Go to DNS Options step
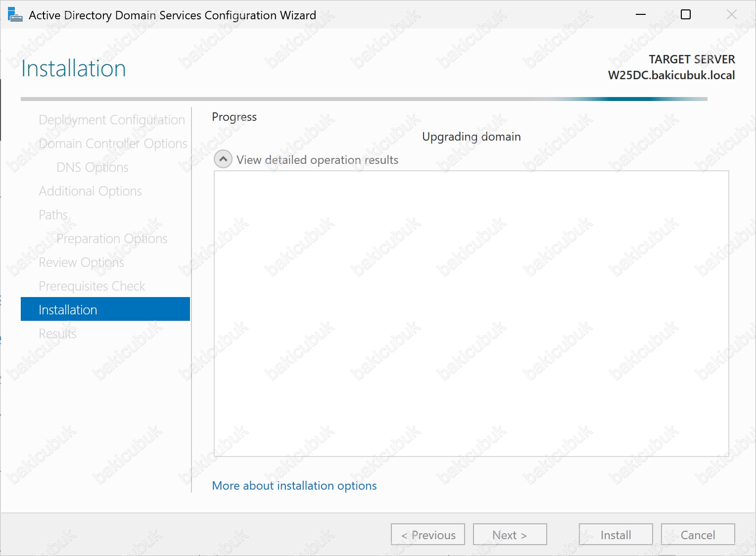 pyautogui.click(x=93, y=167)
